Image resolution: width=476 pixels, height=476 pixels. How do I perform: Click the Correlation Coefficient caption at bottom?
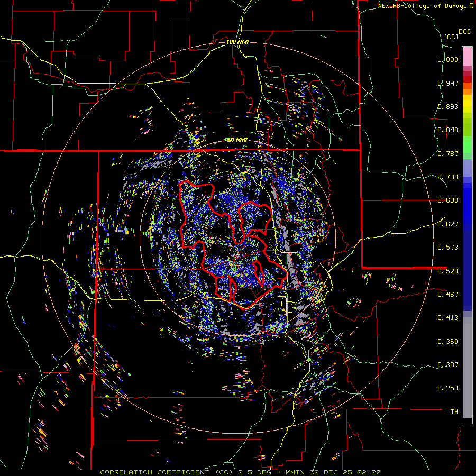click(240, 472)
